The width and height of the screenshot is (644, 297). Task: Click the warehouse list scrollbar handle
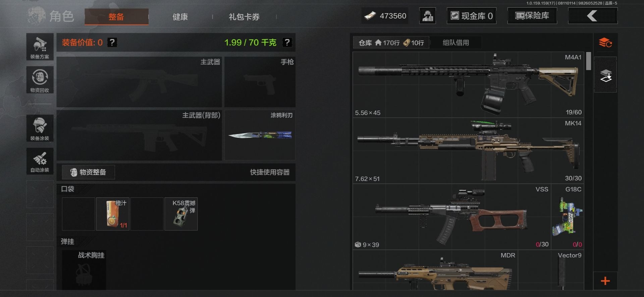click(589, 61)
